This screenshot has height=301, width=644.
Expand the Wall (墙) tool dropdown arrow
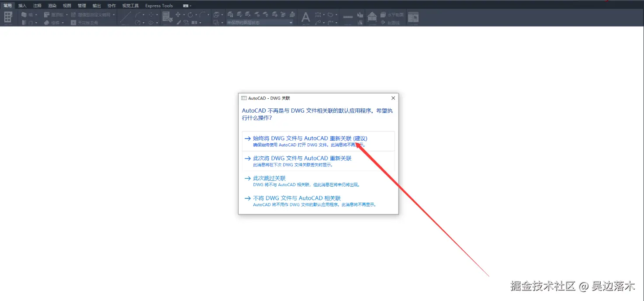pyautogui.click(x=36, y=14)
